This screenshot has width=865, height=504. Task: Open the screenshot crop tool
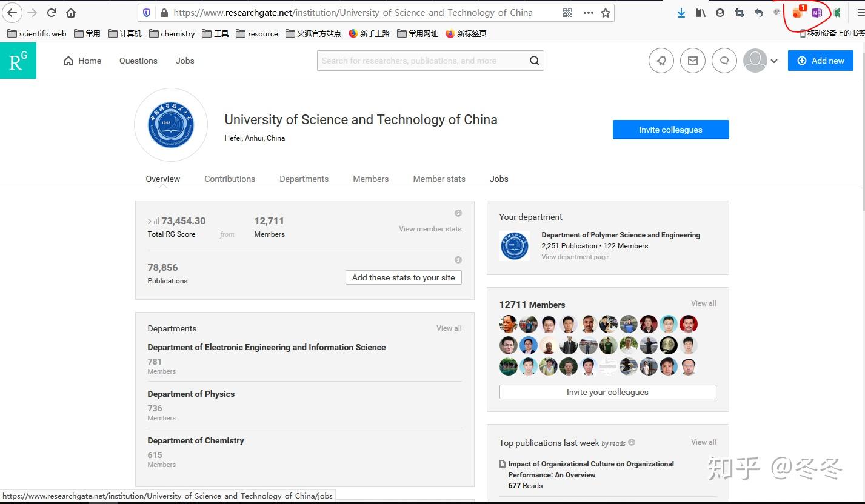[740, 13]
